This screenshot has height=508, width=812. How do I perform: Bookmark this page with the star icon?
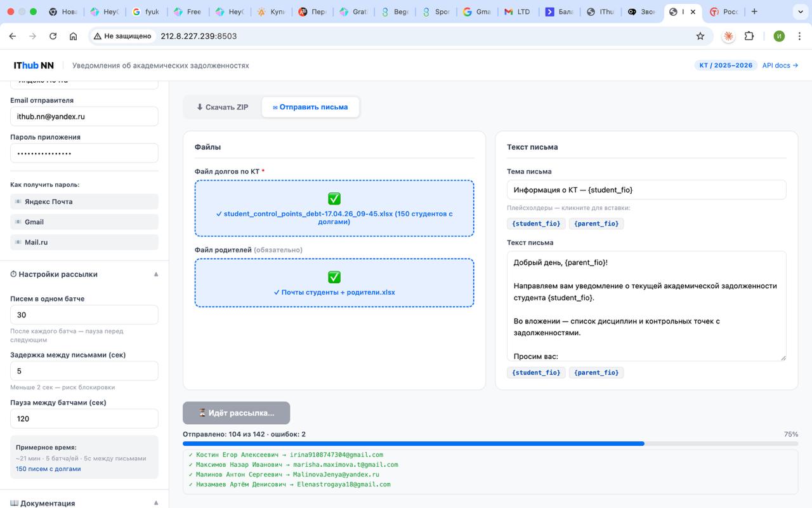[700, 36]
